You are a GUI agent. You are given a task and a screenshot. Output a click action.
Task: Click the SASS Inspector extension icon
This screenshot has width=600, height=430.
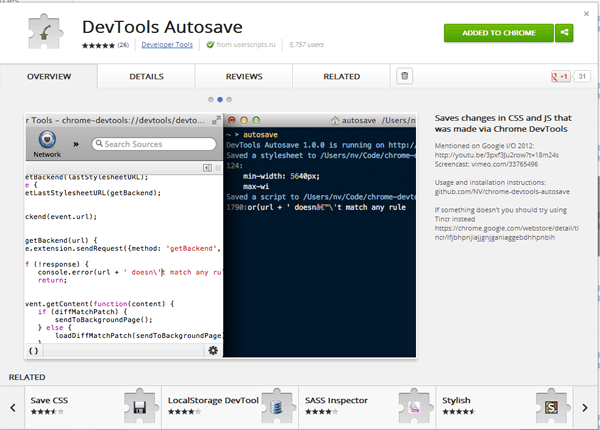coord(414,407)
